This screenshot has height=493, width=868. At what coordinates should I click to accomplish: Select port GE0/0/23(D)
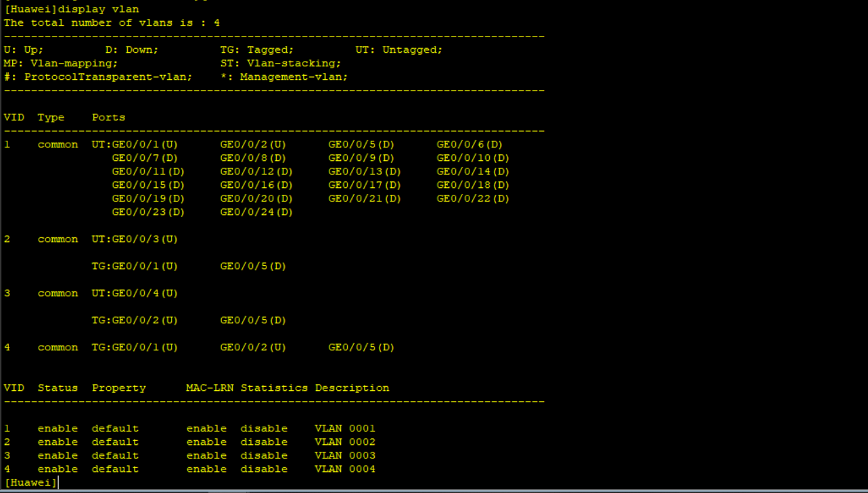click(x=148, y=212)
